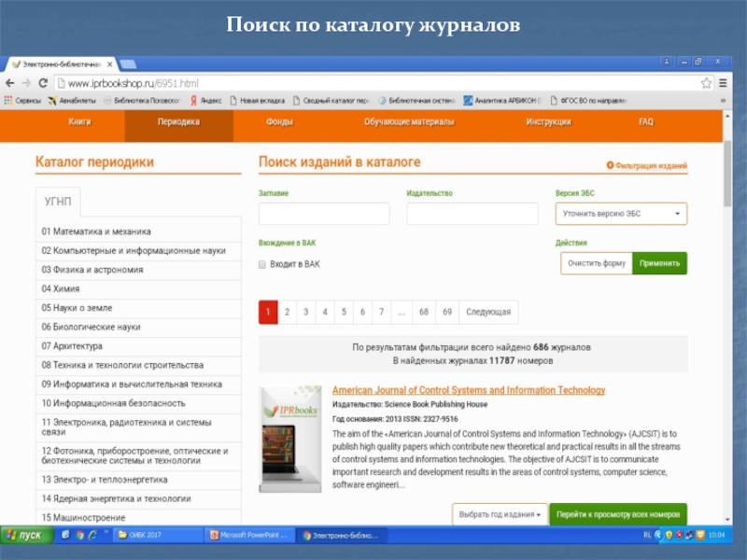Go back with the browser back arrow
The height and width of the screenshot is (560, 747).
coord(10,83)
